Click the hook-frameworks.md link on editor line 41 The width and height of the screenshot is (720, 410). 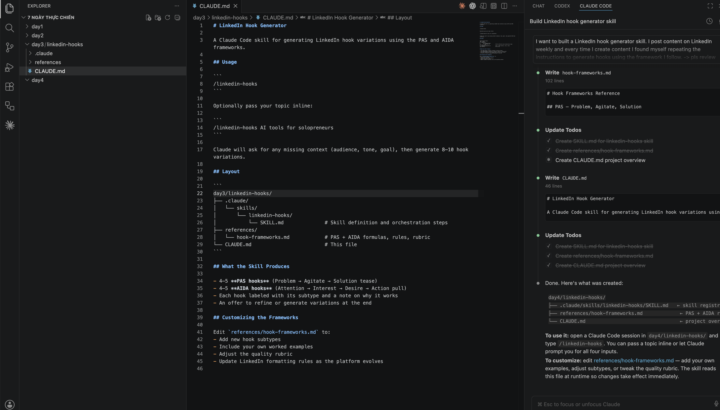click(x=273, y=332)
